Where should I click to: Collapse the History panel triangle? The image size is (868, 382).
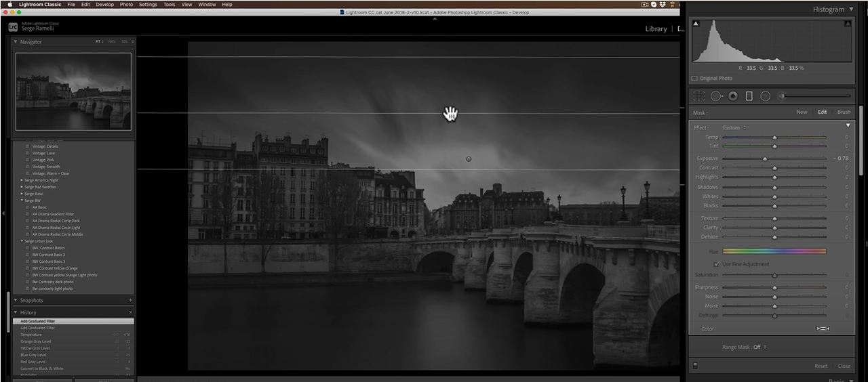tap(16, 312)
